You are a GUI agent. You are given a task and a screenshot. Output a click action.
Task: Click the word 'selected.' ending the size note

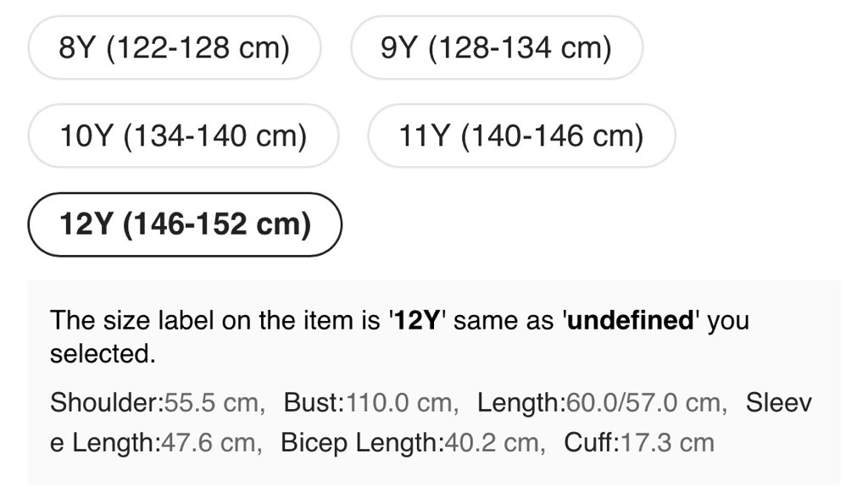(103, 354)
